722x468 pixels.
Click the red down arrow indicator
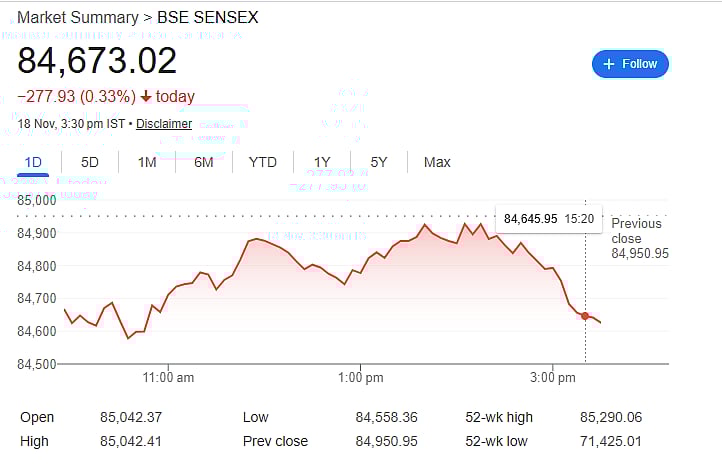[x=146, y=97]
